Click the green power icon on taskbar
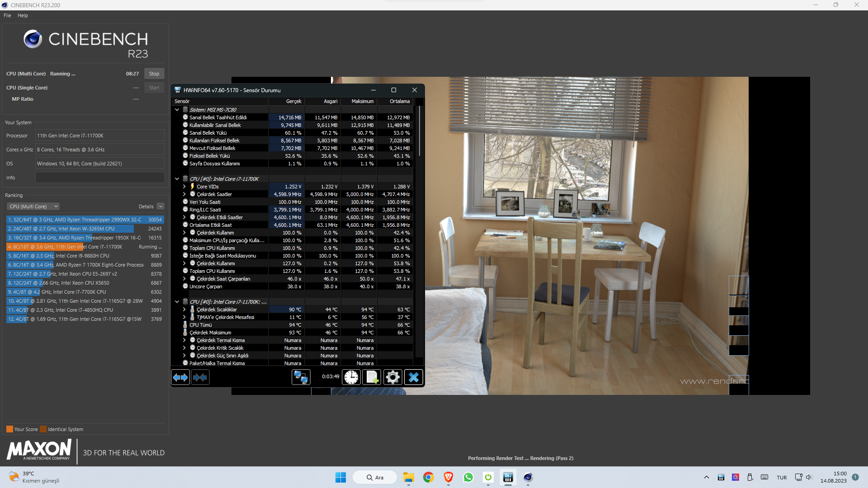Screen dimensions: 868x488 (488, 477)
